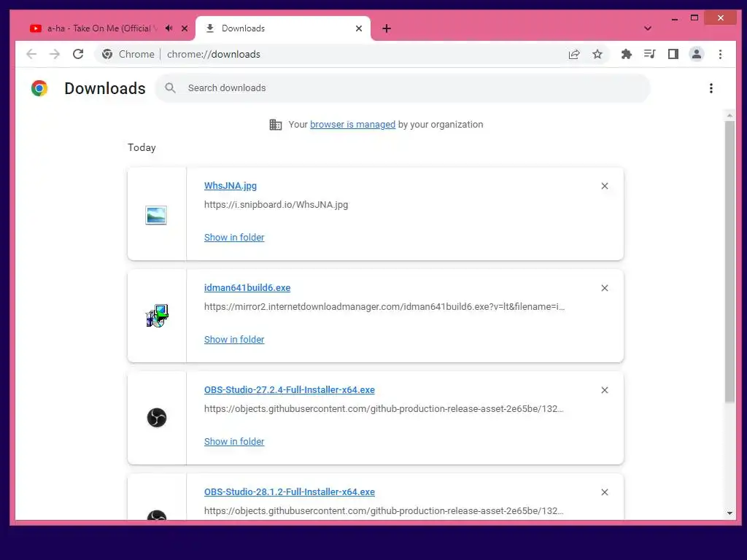747x560 pixels.
Task: Close the Downloads tab
Action: 359,28
